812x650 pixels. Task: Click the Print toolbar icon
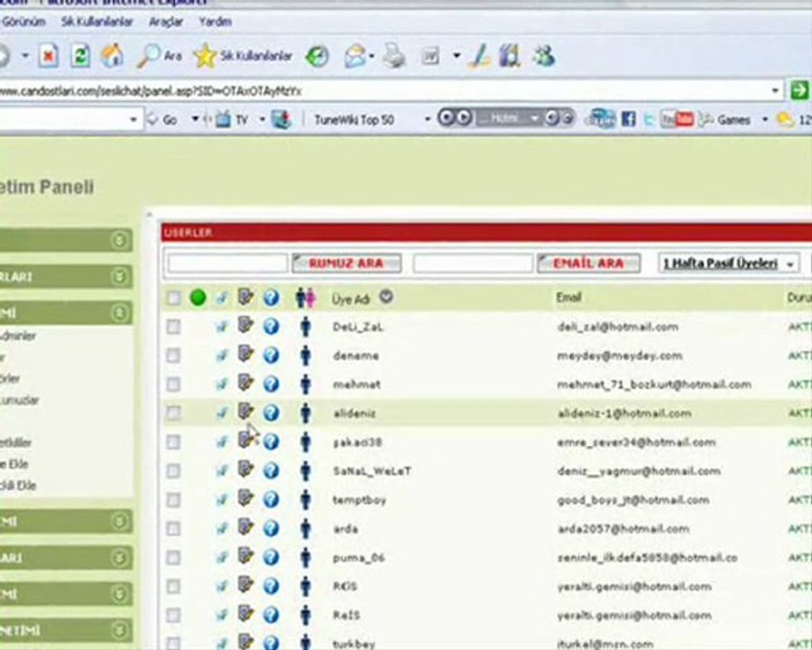point(394,55)
